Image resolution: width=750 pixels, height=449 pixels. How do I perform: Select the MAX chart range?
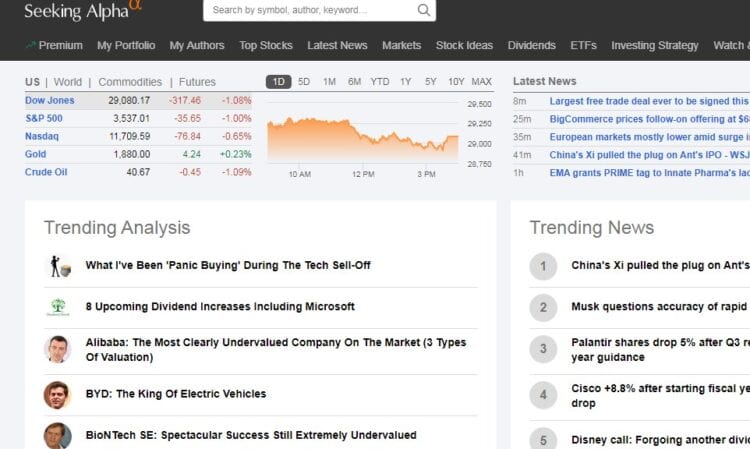pyautogui.click(x=482, y=82)
